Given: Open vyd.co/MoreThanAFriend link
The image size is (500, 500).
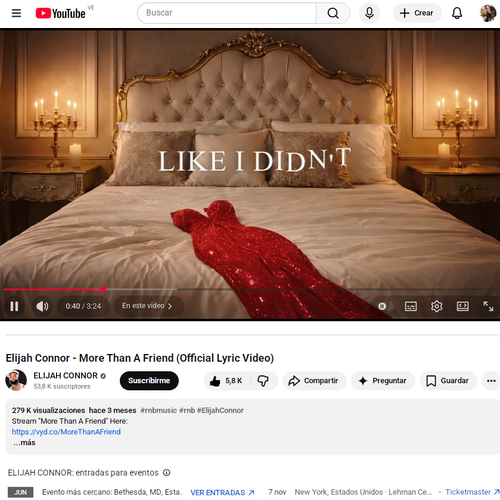Looking at the screenshot, I should [x=66, y=432].
